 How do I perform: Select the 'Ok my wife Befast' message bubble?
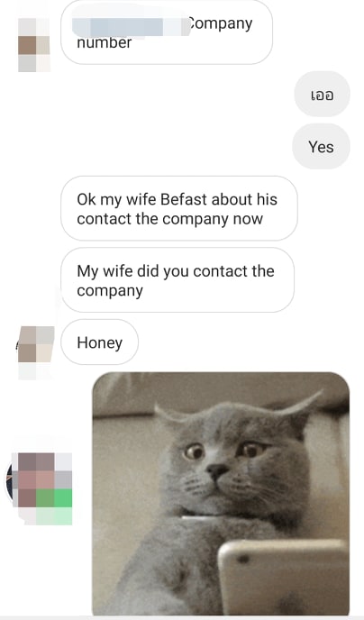pos(179,208)
